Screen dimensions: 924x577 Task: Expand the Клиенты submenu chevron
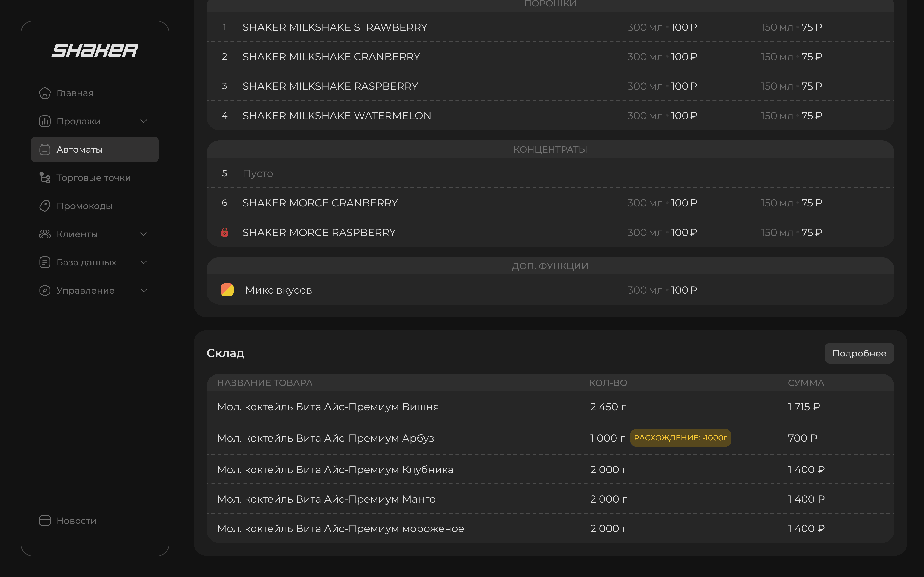coord(144,234)
